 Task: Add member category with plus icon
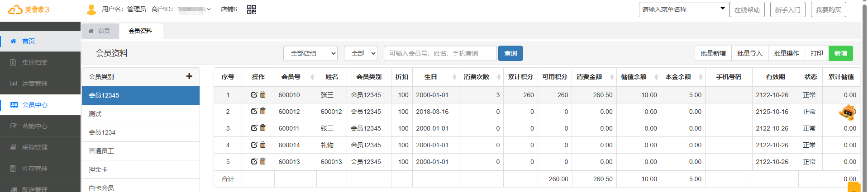(189, 76)
